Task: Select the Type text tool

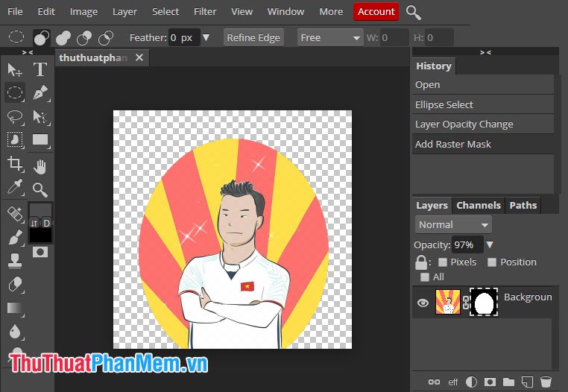Action: click(40, 69)
